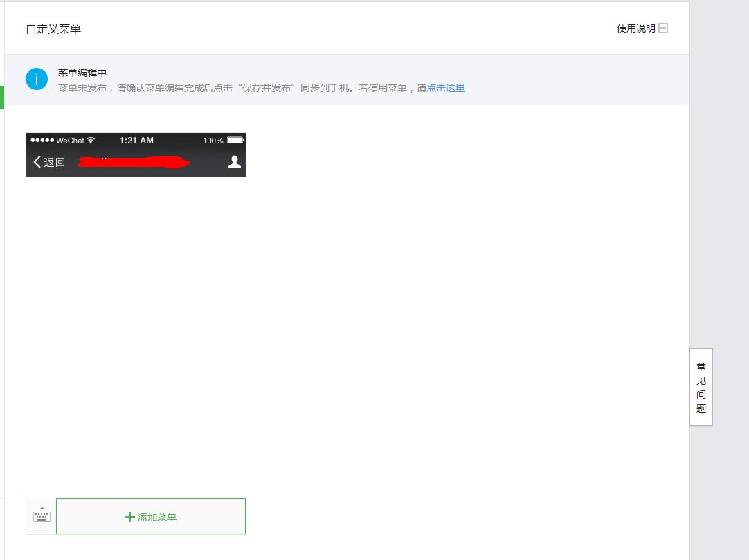Viewport: 749px width, 560px height.
Task: Click the green plus icon inside 添加菜单
Action: click(x=129, y=516)
